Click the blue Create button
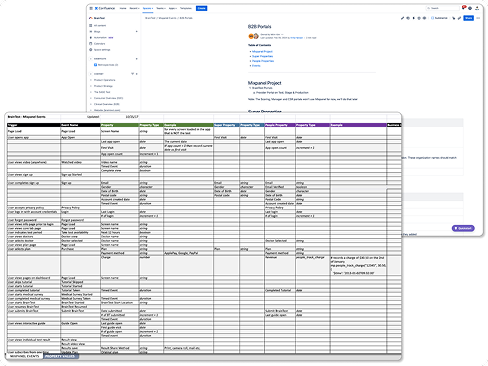The height and width of the screenshot is (366, 488). [201, 8]
